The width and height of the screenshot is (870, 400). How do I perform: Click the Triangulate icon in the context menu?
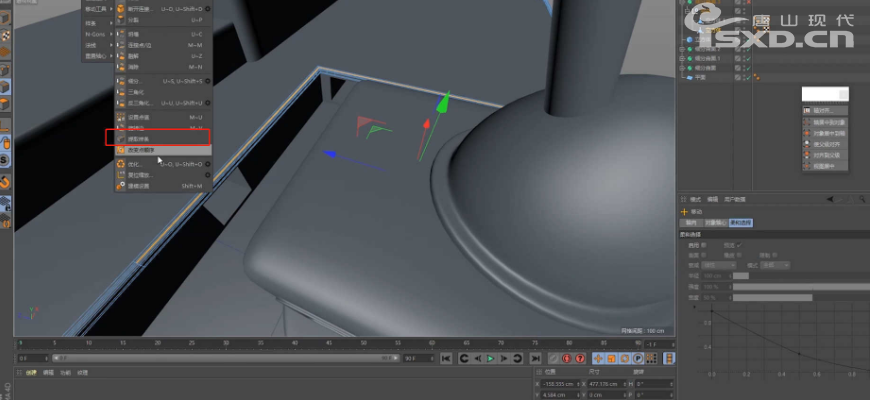[121, 91]
